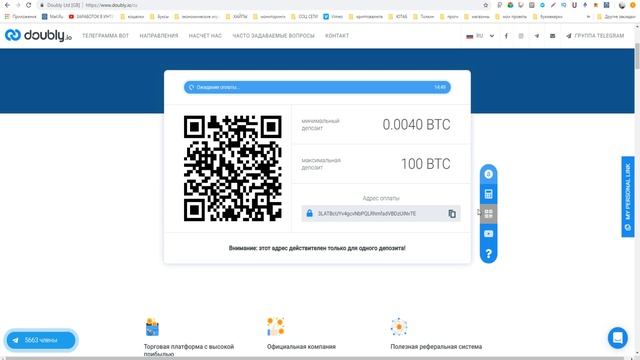Click the official company feature icon
The image size is (640, 360).
[x=276, y=327]
